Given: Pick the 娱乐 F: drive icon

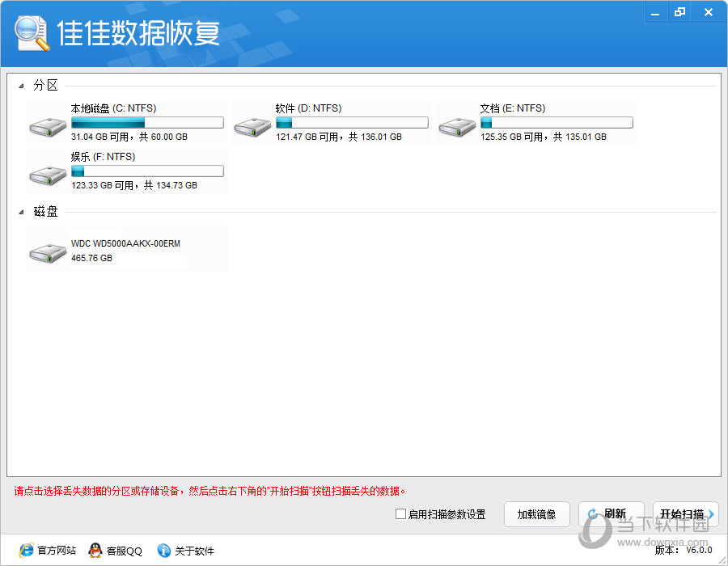Looking at the screenshot, I should 48,175.
